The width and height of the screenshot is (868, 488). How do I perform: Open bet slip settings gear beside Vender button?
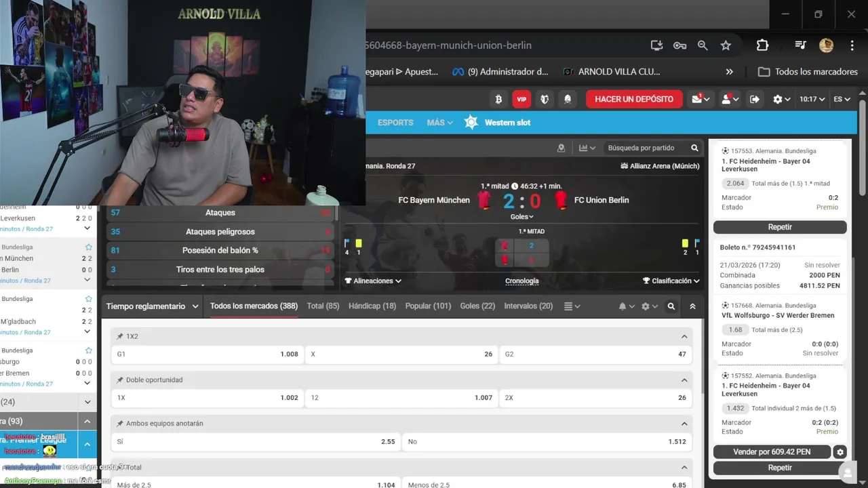pos(840,452)
